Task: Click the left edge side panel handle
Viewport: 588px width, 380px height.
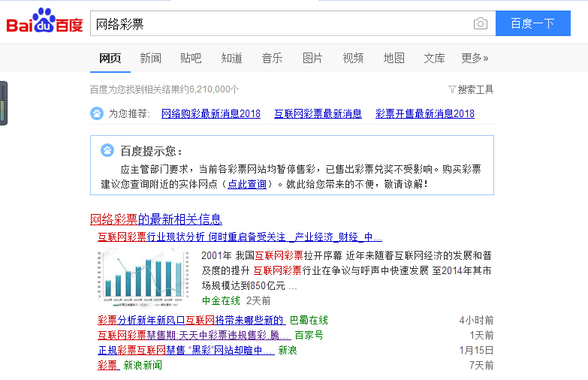Action: 3,103
